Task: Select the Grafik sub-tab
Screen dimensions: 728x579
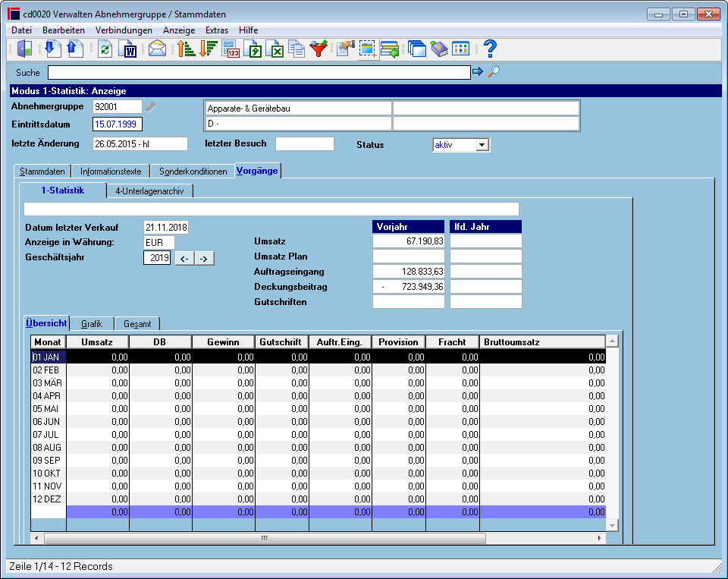Action: tap(92, 324)
